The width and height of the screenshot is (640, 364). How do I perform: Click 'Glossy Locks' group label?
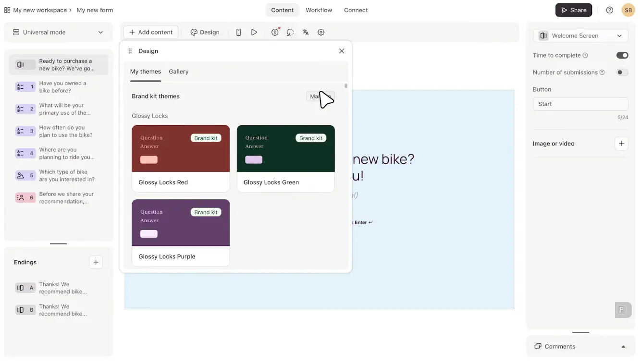(150, 116)
